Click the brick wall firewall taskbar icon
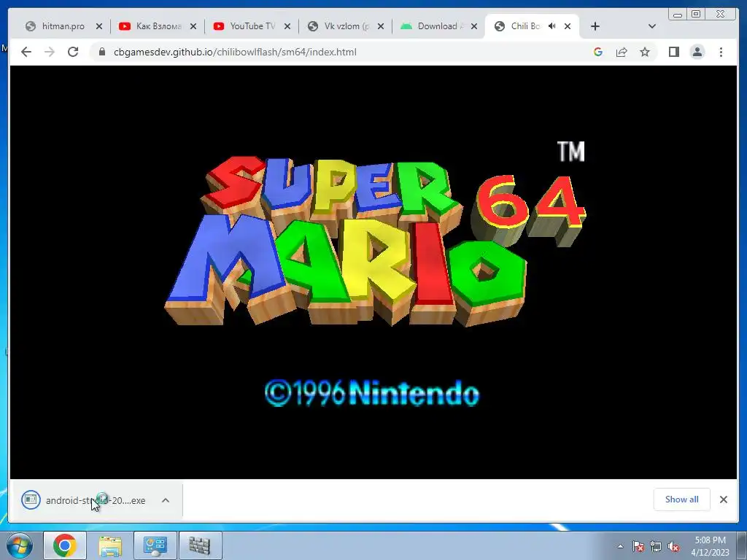 (x=200, y=545)
